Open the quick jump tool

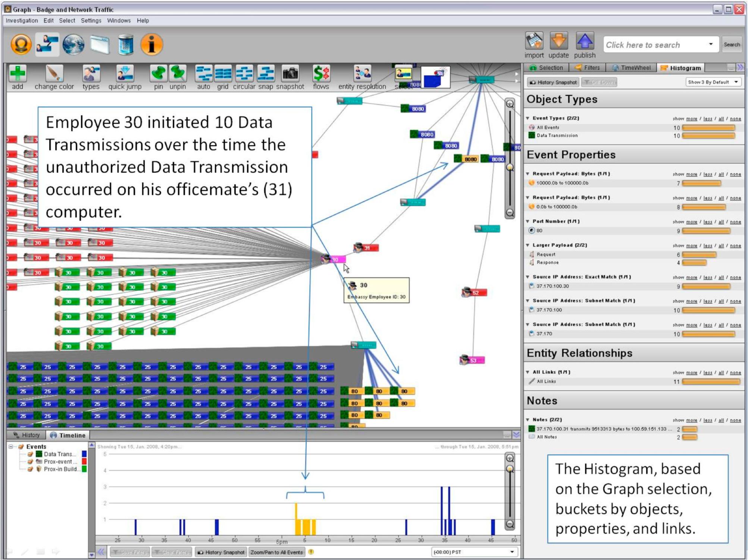click(x=125, y=73)
